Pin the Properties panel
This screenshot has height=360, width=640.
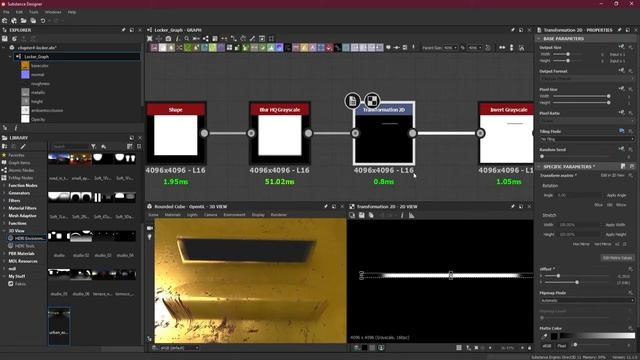click(x=619, y=30)
